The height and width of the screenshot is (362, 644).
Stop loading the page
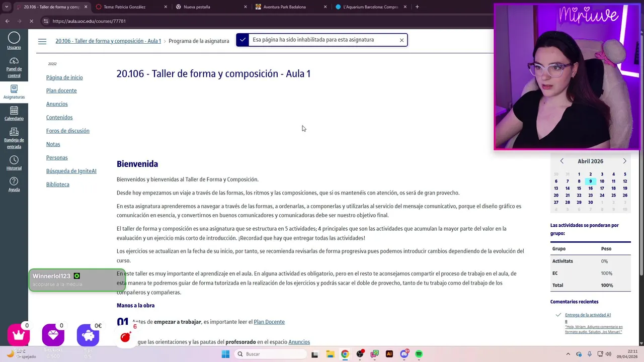click(x=31, y=21)
